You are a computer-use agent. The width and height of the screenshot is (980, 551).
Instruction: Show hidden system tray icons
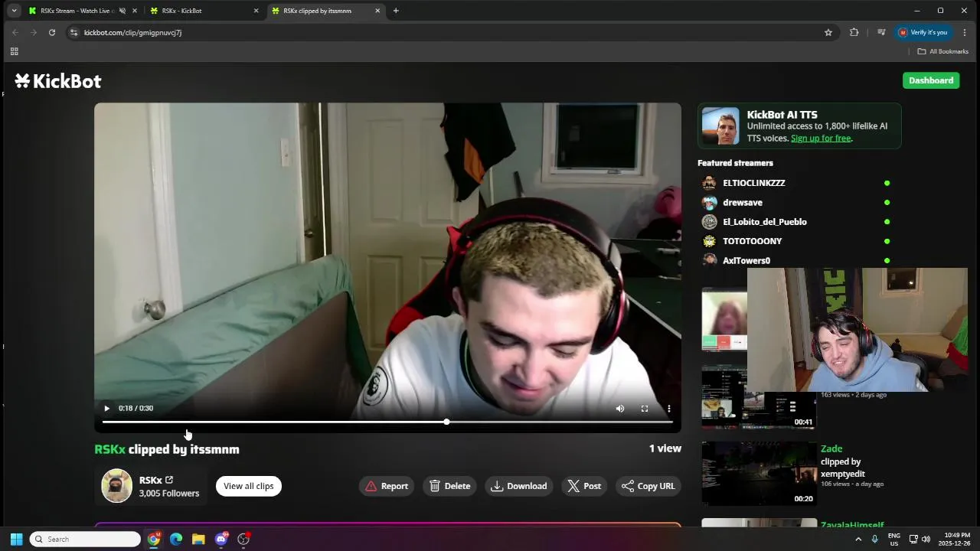[858, 540]
